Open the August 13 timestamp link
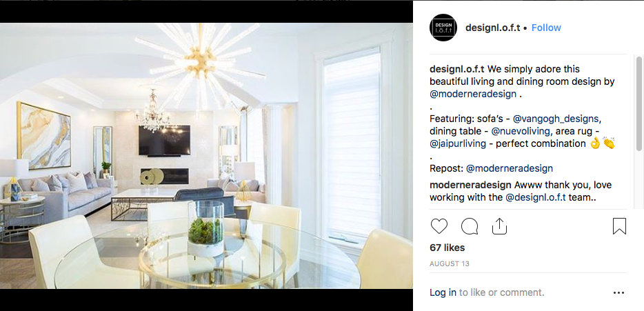The width and height of the screenshot is (644, 311). pyautogui.click(x=450, y=263)
